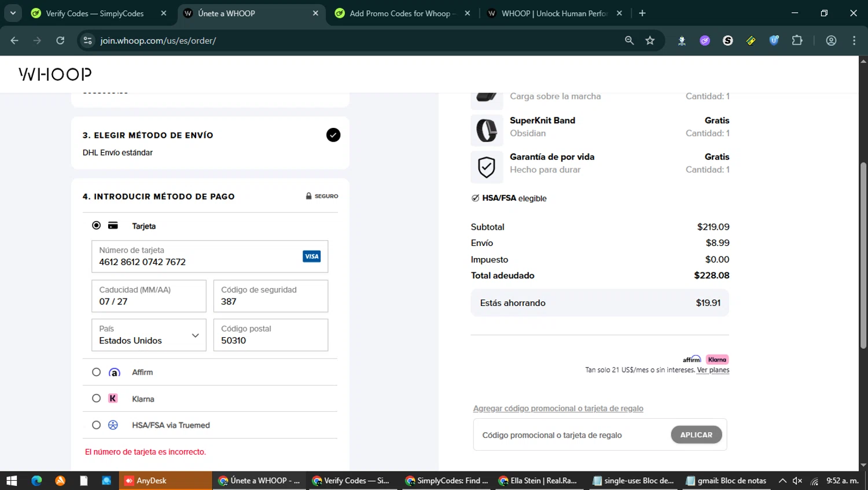Reload the page with the refresh button

coord(60,40)
